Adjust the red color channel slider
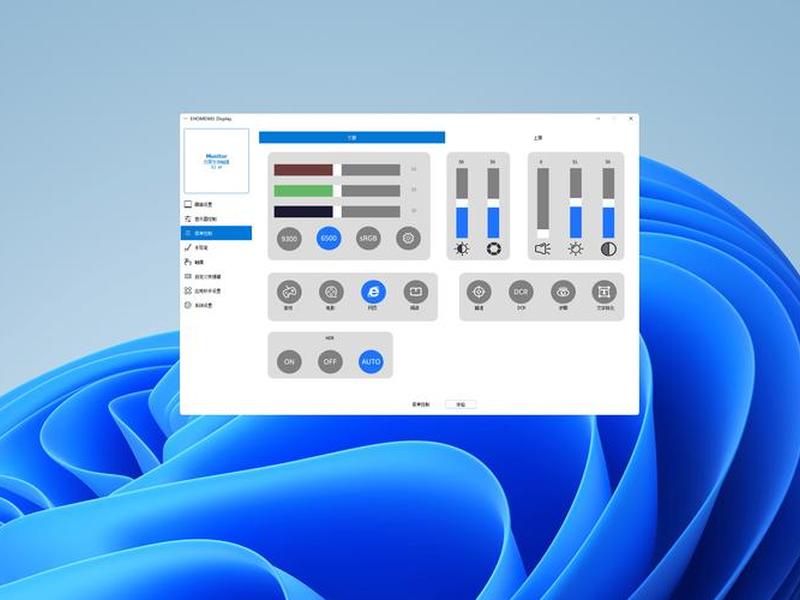 [x=337, y=170]
